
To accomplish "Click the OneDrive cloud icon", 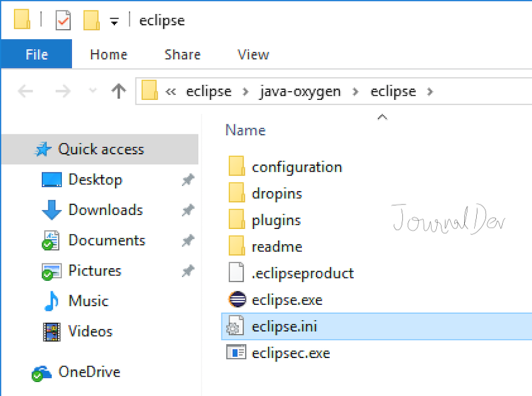I will click(x=41, y=372).
